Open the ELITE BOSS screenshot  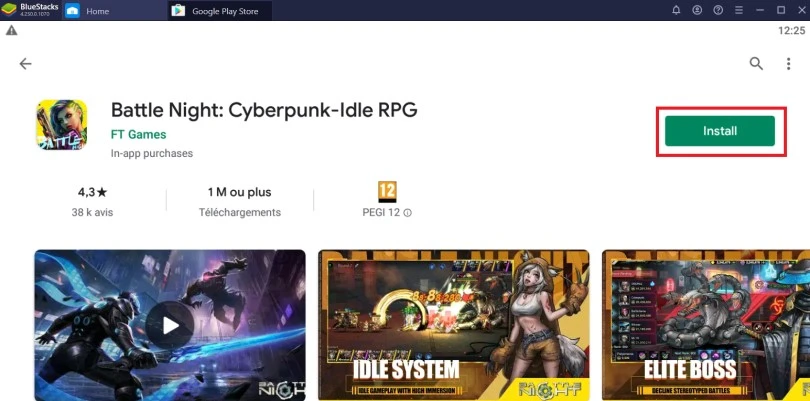tap(706, 325)
